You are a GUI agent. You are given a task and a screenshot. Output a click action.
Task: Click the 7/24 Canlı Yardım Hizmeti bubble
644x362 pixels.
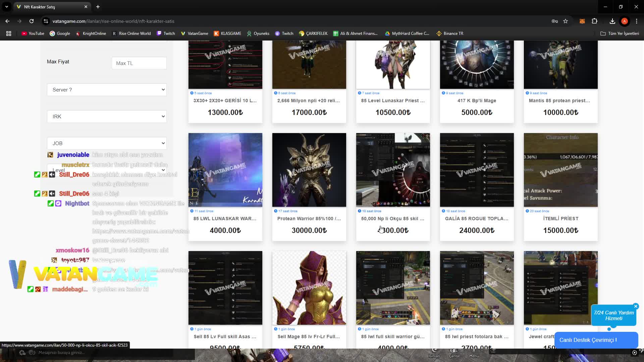(614, 315)
